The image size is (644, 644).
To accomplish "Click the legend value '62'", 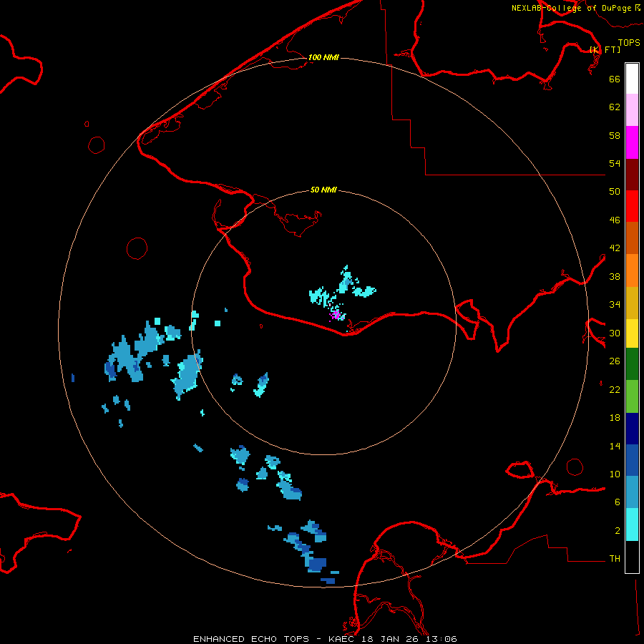I will coord(615,107).
